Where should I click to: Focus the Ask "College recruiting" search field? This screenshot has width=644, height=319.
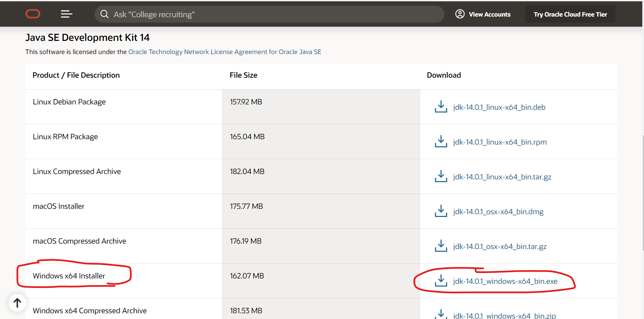coord(270,14)
